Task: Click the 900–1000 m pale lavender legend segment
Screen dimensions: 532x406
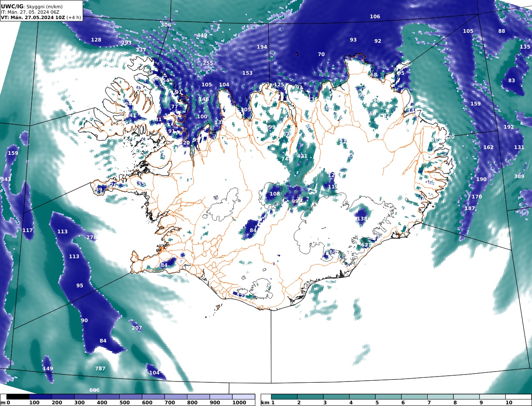Action: 221,397
